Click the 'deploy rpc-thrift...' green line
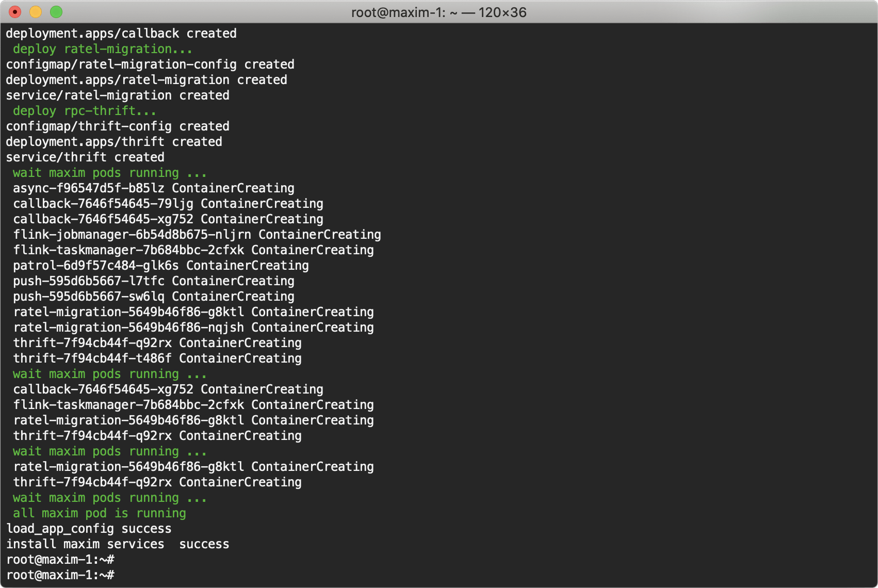Screen dimensions: 878x588 point(84,111)
